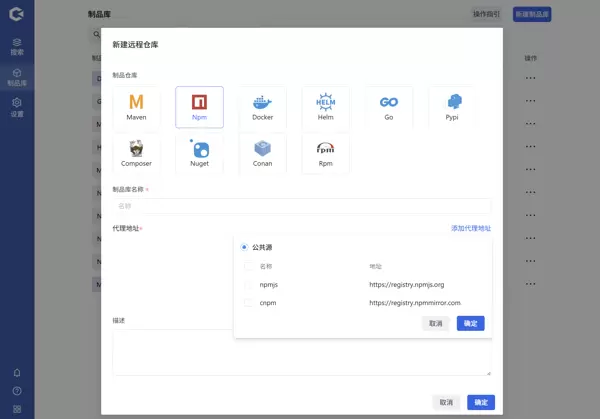Click the 添加代理地址 link

pyautogui.click(x=470, y=228)
